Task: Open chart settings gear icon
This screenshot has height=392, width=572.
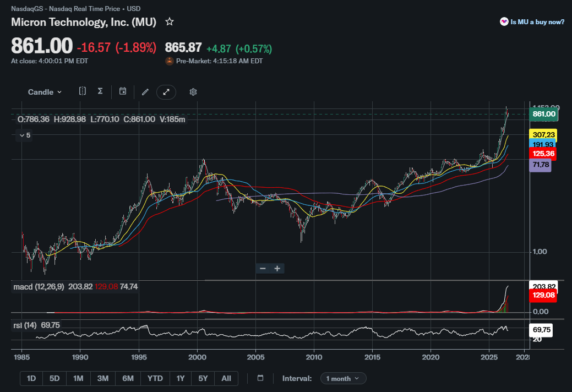Action: pyautogui.click(x=193, y=92)
